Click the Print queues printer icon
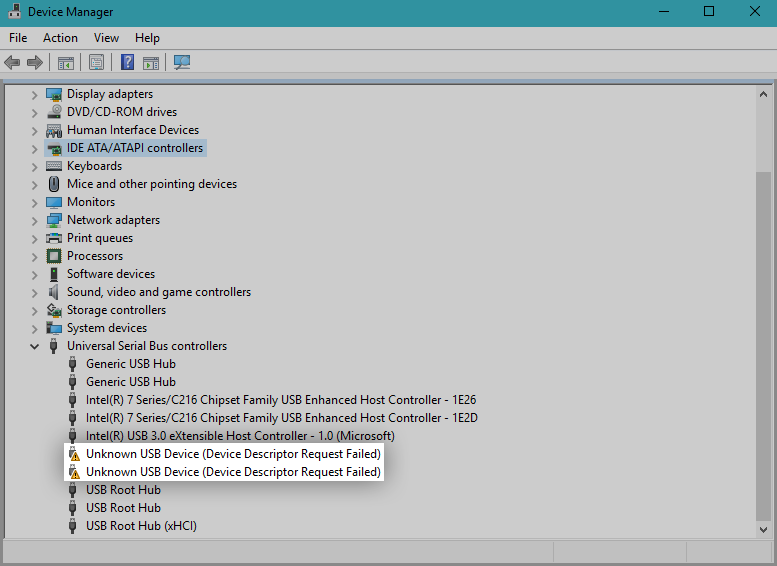This screenshot has height=566, width=777. tap(54, 238)
